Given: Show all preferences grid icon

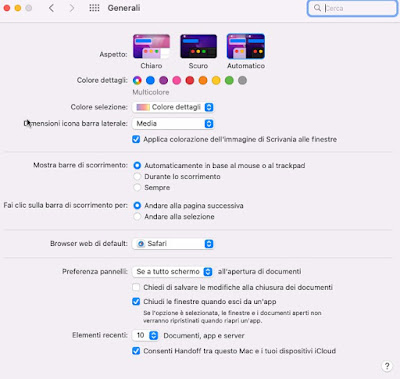Looking at the screenshot, I should 94,8.
